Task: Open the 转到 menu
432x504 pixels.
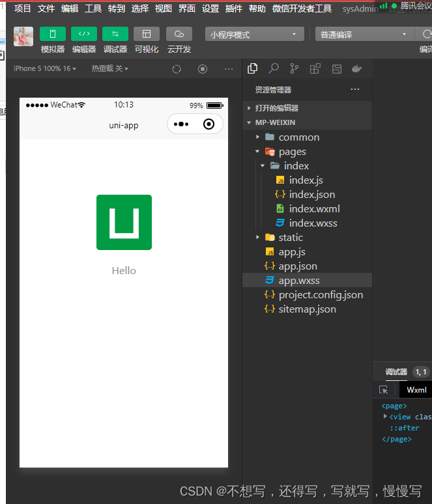Action: [x=117, y=8]
